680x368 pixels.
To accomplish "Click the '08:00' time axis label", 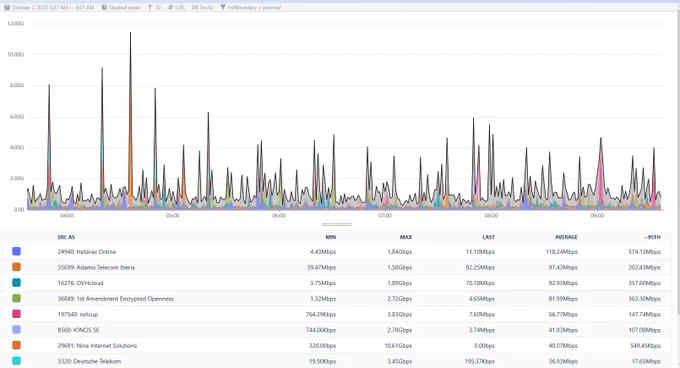I will point(491,215).
